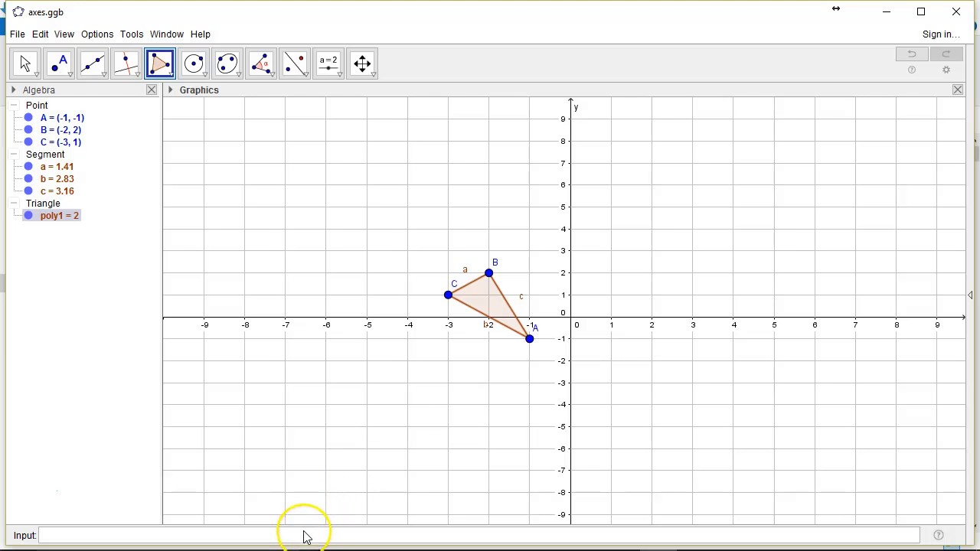Select poly1 = 2 entry

coord(60,216)
